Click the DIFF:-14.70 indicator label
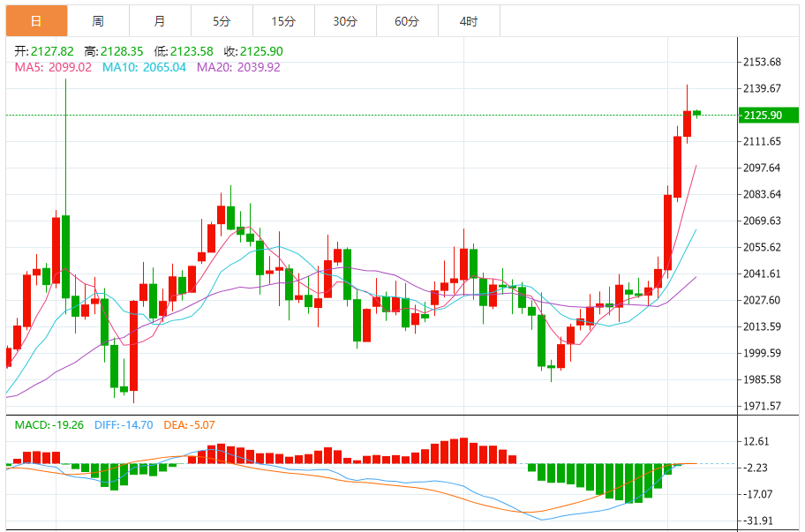Screen dimensions: 805x532 124,424
